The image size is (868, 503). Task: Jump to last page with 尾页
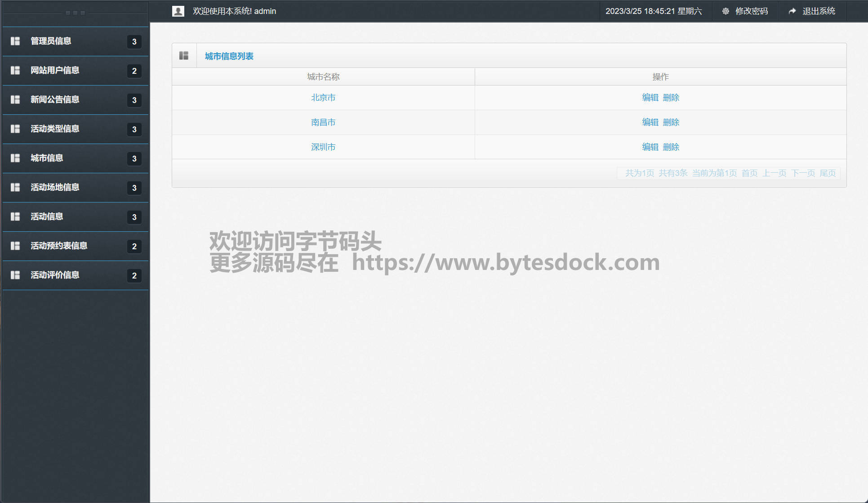[x=828, y=173]
